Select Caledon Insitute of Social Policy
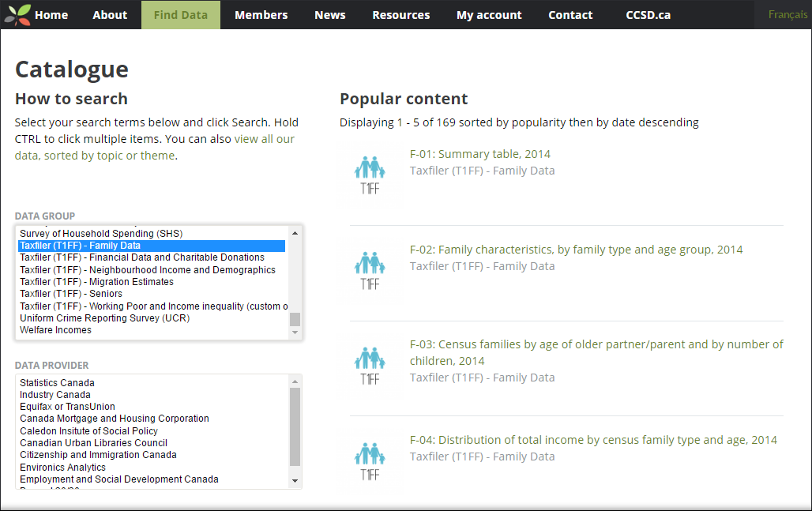Screen dimensions: 812x511 click(x=152, y=430)
